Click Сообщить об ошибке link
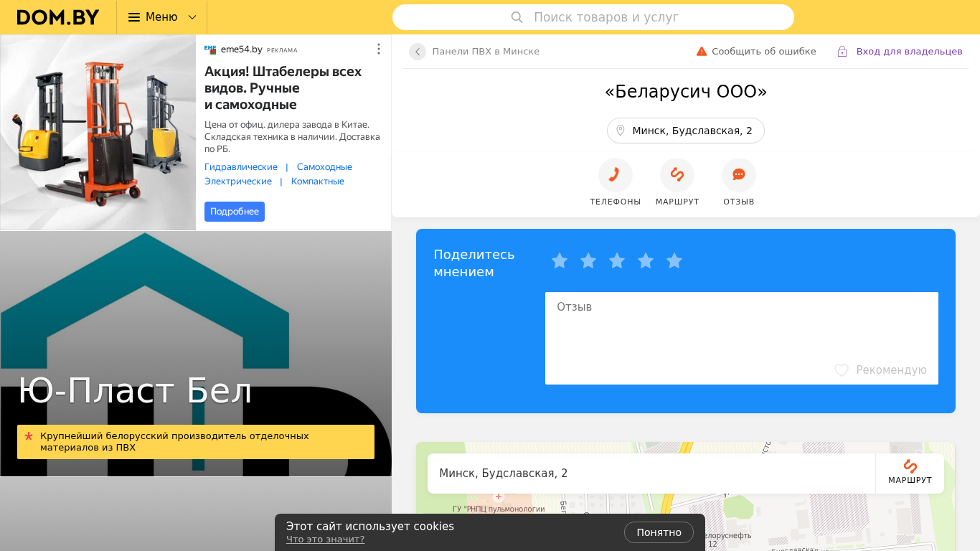Viewport: 980px width, 551px height. pos(764,52)
